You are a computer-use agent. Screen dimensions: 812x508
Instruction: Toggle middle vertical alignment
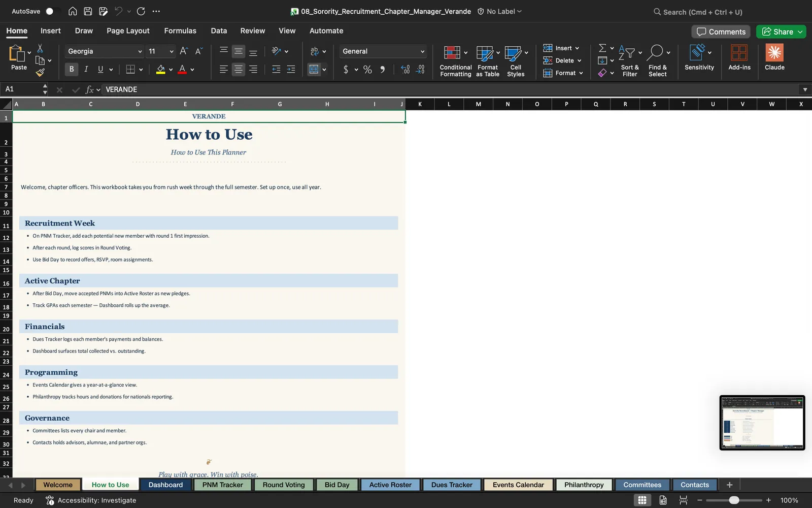click(x=238, y=51)
